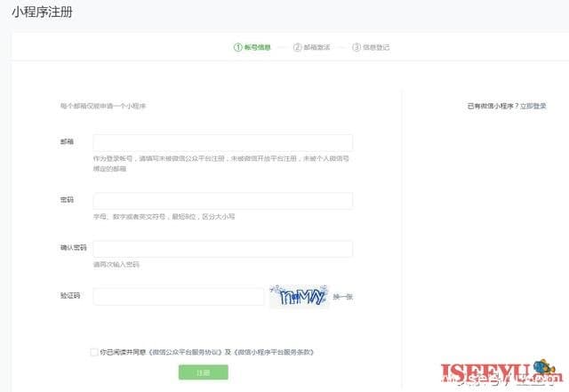Click the 验证码 captcha input field
This screenshot has width=569, height=392.
179,297
